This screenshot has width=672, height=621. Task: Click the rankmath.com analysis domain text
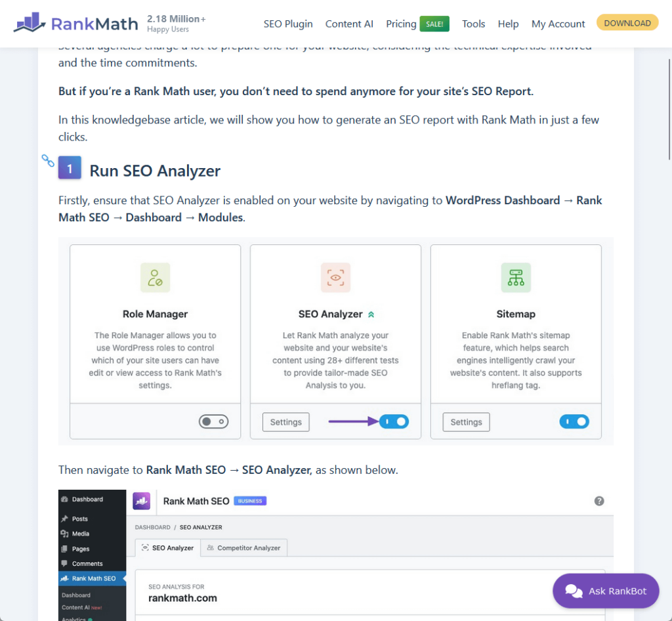click(182, 598)
